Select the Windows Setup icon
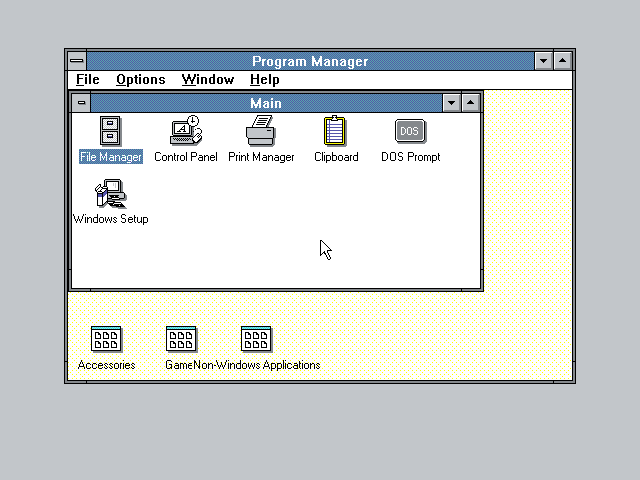640x480 pixels. 110,193
